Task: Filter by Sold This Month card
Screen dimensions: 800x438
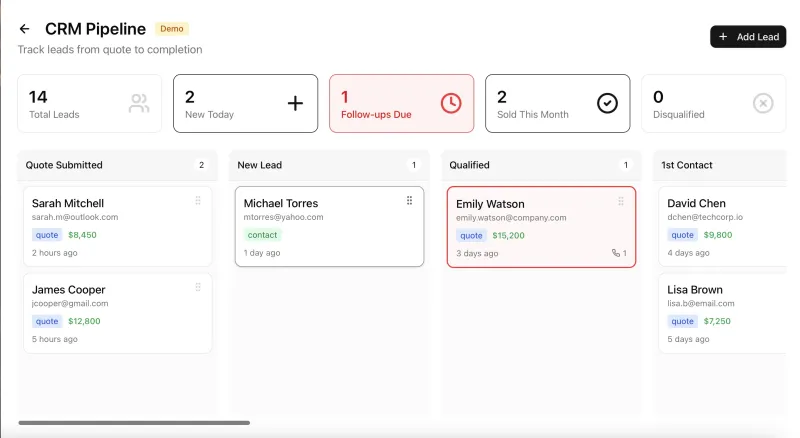Action: coord(558,104)
